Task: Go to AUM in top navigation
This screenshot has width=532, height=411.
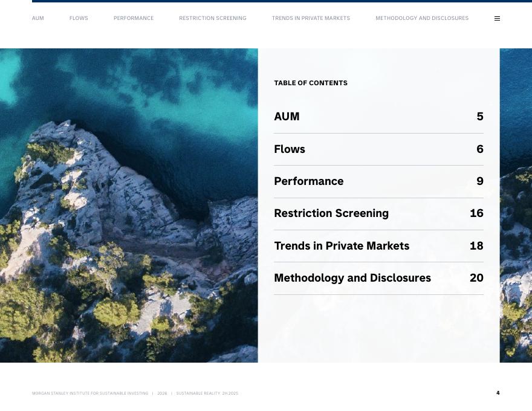Action: pos(37,18)
